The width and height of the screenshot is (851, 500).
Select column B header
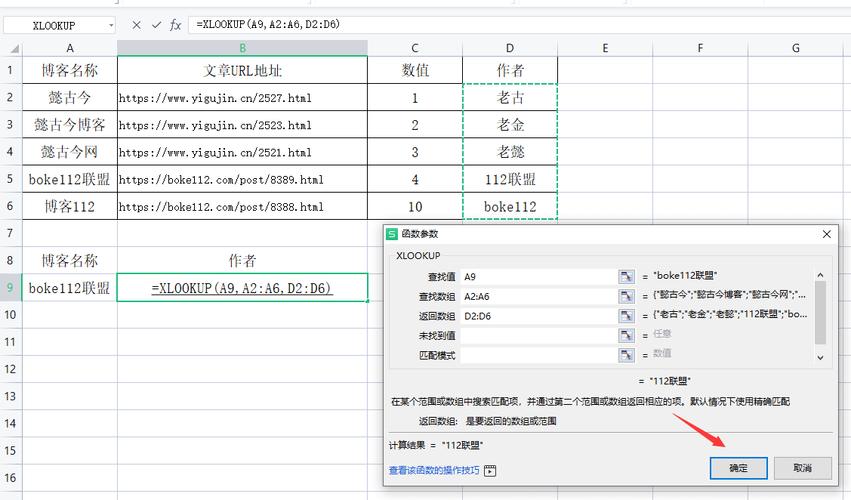coord(243,48)
